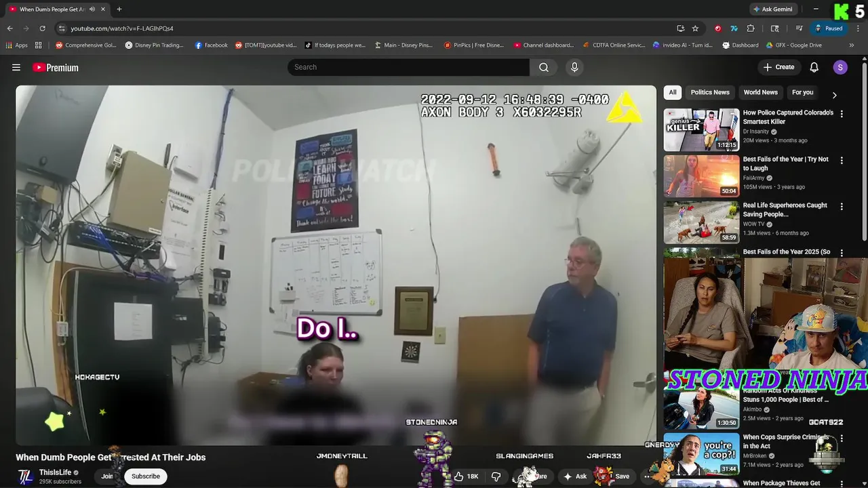
Task: Open the YouTube guide hamburger menu
Action: [16, 67]
